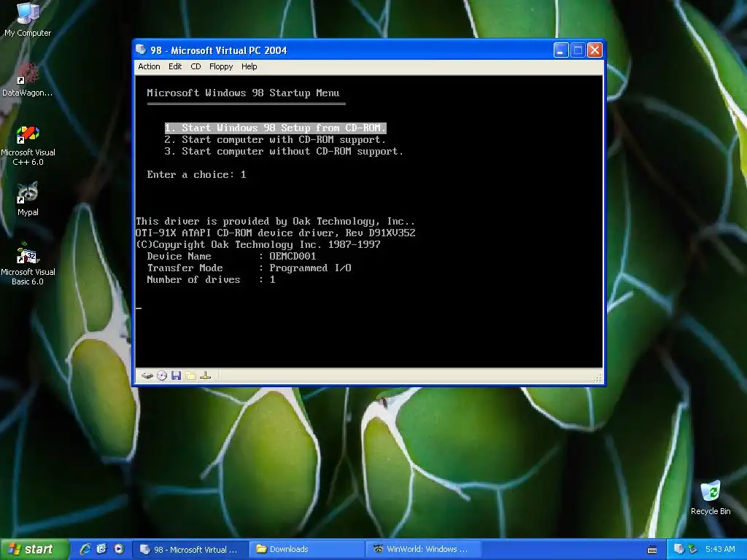Switch to WinWorld: Windows taskbar button
The height and width of the screenshot is (560, 747).
(423, 550)
